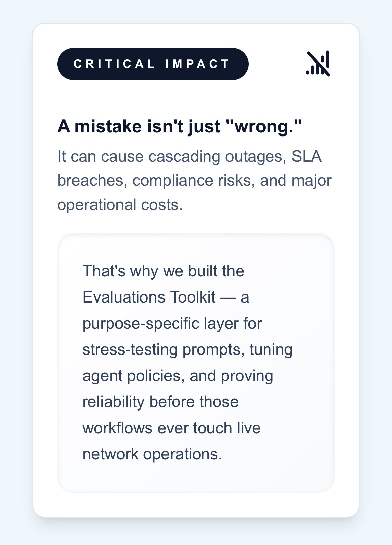Click the 'workflows ever touch live' line

171,428
